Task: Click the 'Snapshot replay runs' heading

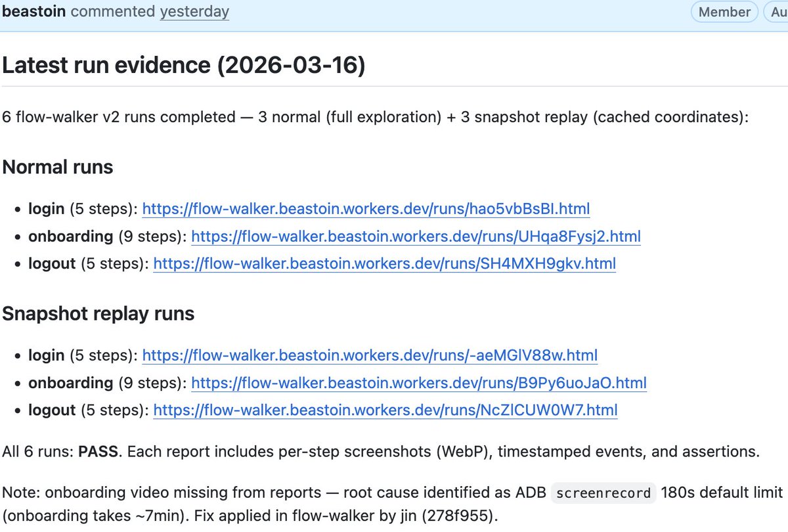Action: 98,314
